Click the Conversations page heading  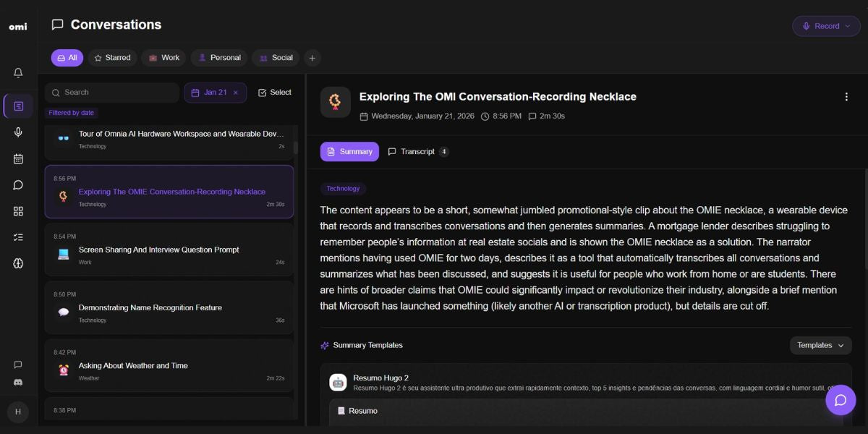(x=116, y=25)
